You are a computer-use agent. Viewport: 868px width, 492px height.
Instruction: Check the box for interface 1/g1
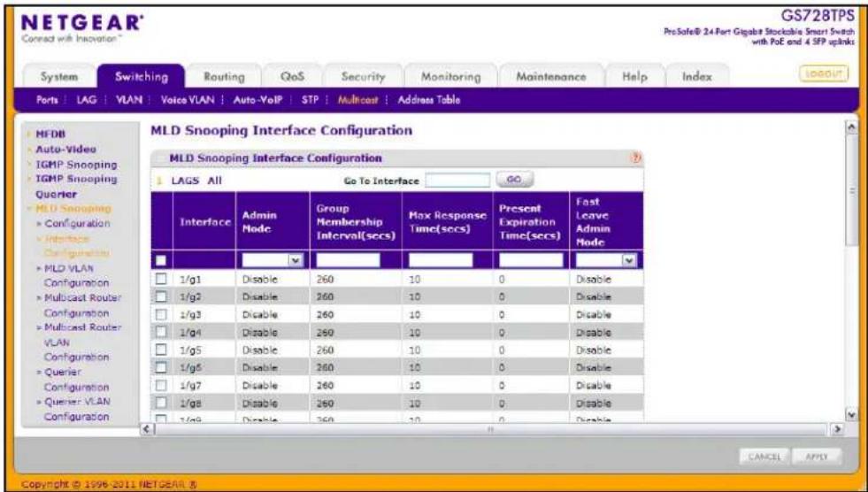(161, 279)
